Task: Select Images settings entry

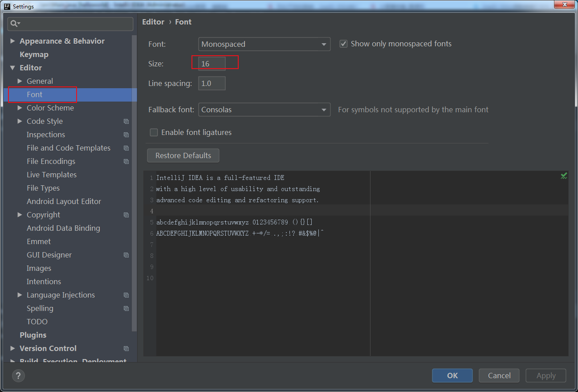Action: coord(39,268)
